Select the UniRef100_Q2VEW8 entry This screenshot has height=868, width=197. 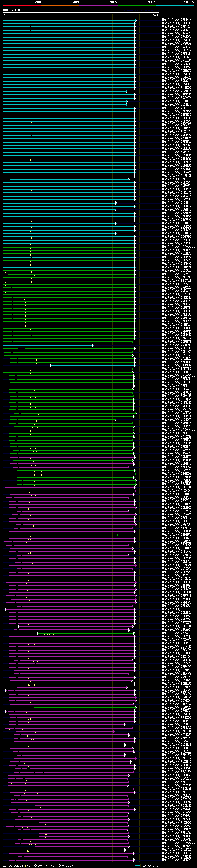pyautogui.click(x=177, y=40)
